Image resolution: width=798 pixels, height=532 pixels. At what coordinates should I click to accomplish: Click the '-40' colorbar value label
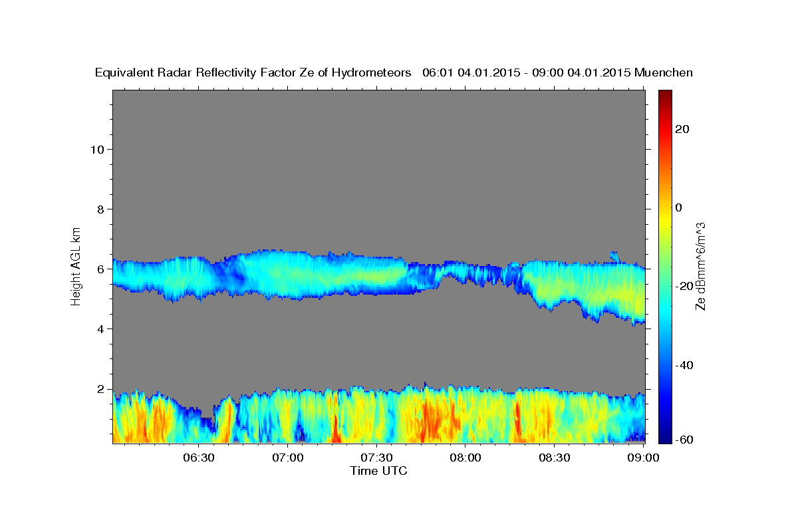click(x=684, y=365)
